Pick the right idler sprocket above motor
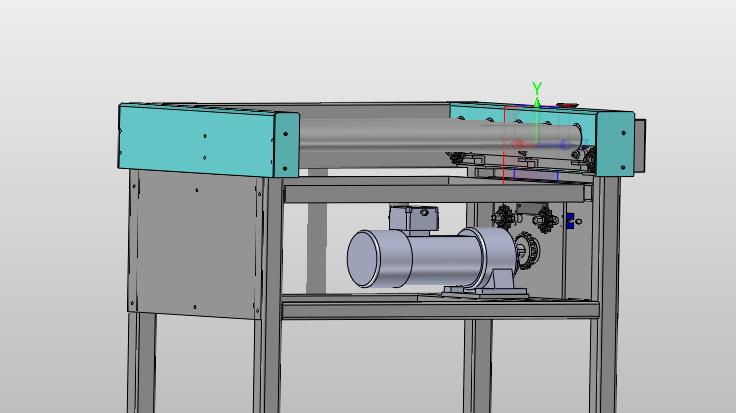Viewport: 736px width, 413px height. pos(545,219)
